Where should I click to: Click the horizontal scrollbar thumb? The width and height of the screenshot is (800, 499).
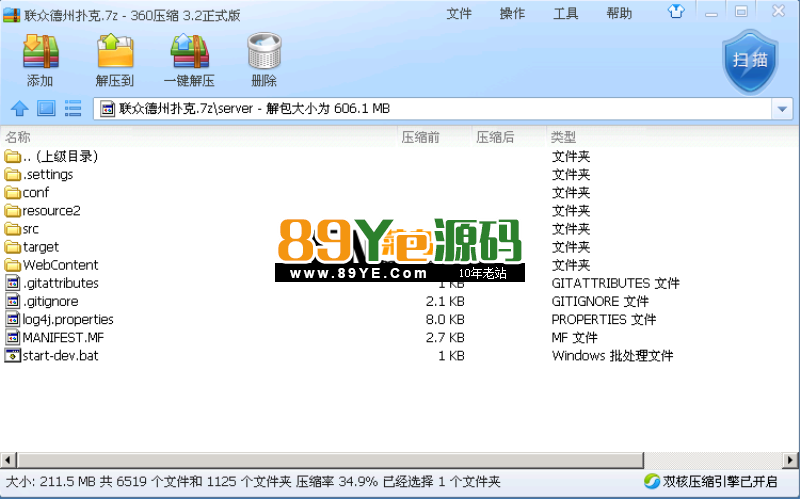330,460
